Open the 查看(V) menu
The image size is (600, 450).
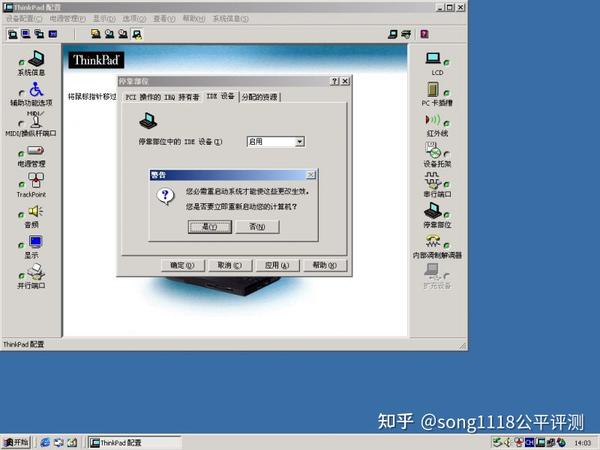[x=164, y=18]
